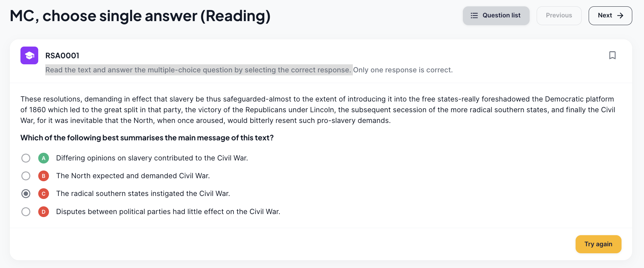Choose 'Differing opinions on slavery' answer text
This screenshot has height=268, width=644.
point(152,158)
